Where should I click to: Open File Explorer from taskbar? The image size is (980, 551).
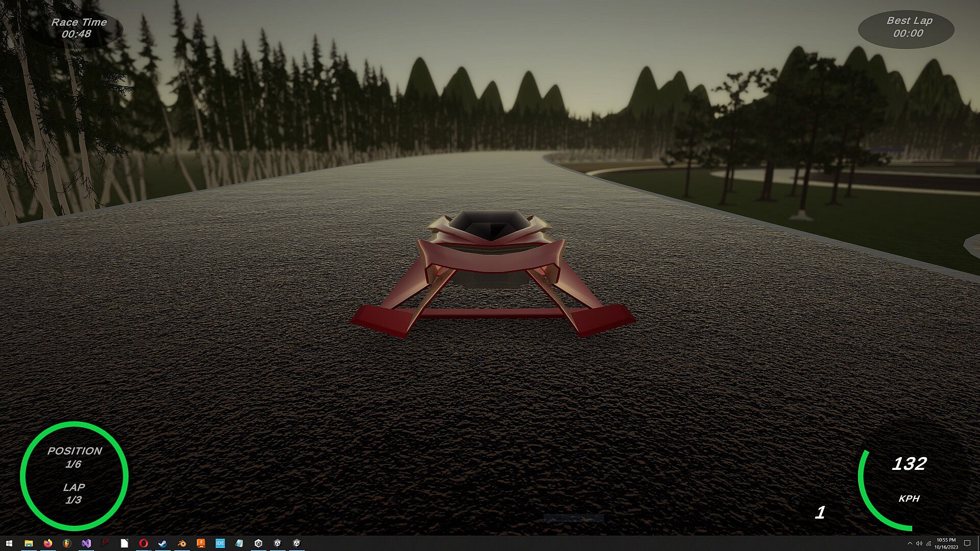tap(29, 543)
